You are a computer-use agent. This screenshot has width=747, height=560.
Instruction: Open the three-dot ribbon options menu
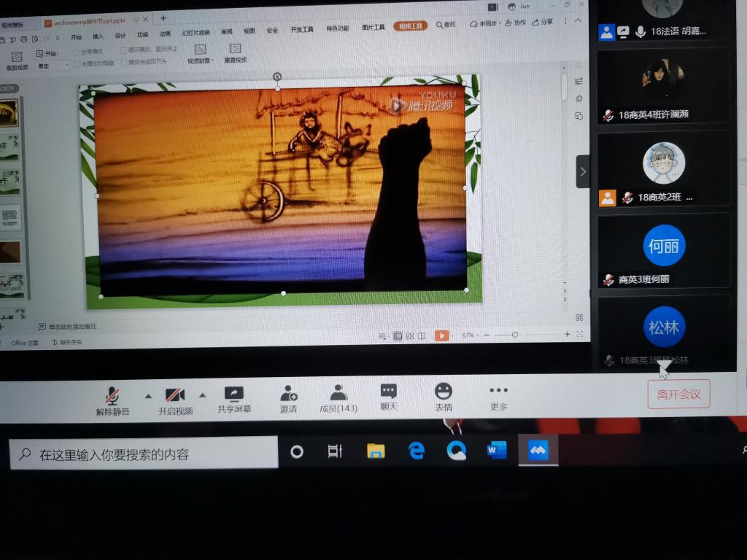click(x=565, y=21)
